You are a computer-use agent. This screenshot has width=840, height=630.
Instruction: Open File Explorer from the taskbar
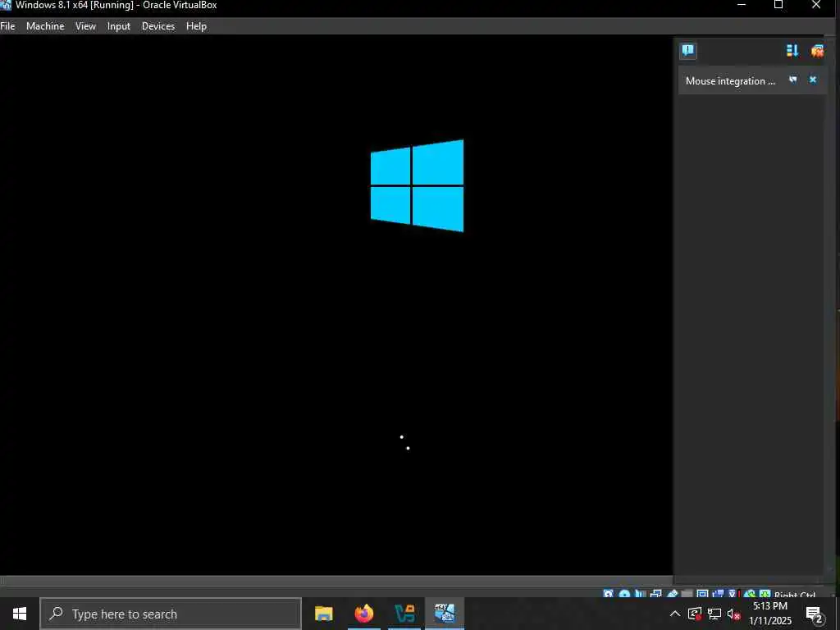coord(323,614)
